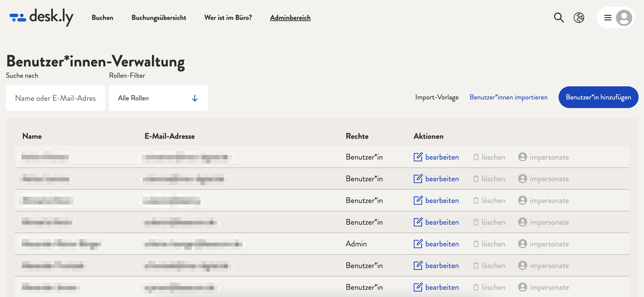Click the Rechte column header
The height and width of the screenshot is (297, 644).
pyautogui.click(x=357, y=136)
